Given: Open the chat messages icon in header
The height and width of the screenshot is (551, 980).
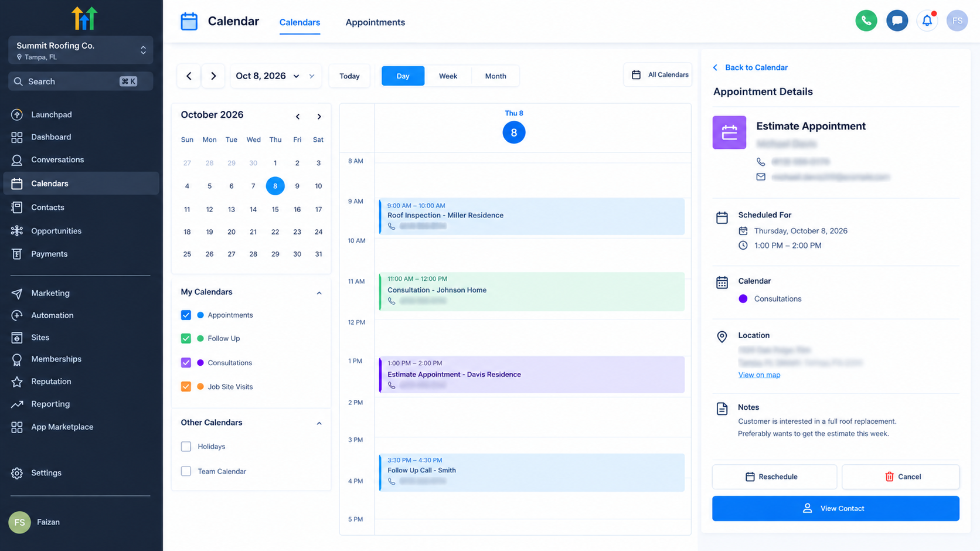Looking at the screenshot, I should pos(897,21).
